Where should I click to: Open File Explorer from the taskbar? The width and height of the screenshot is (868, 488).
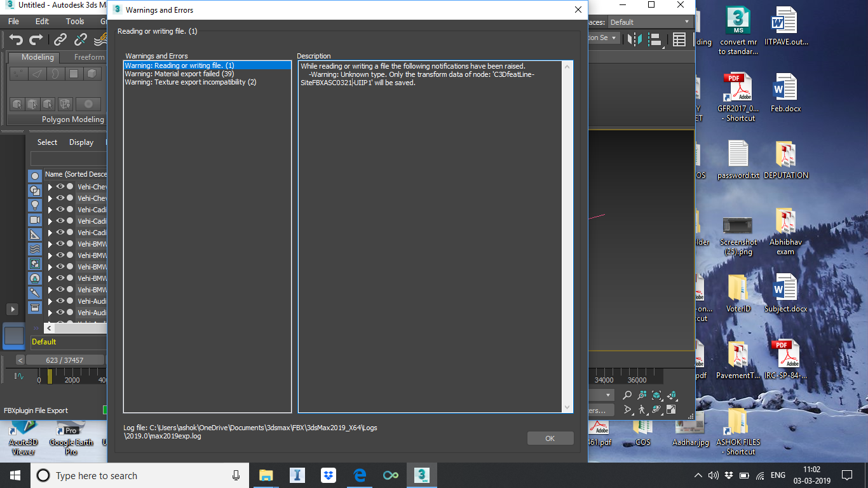266,475
